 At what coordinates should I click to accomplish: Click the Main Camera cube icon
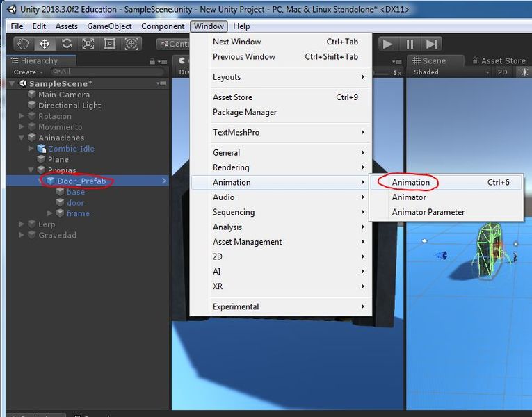[x=31, y=95]
